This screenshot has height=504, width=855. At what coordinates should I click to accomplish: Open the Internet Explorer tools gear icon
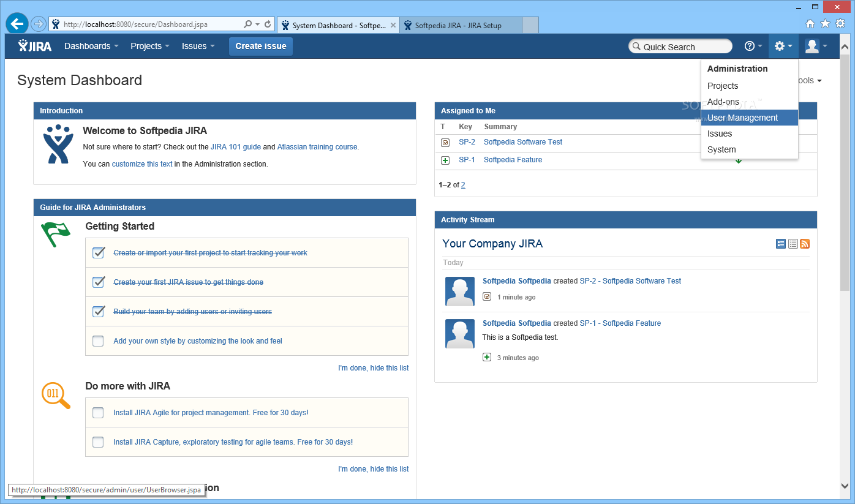click(x=840, y=24)
